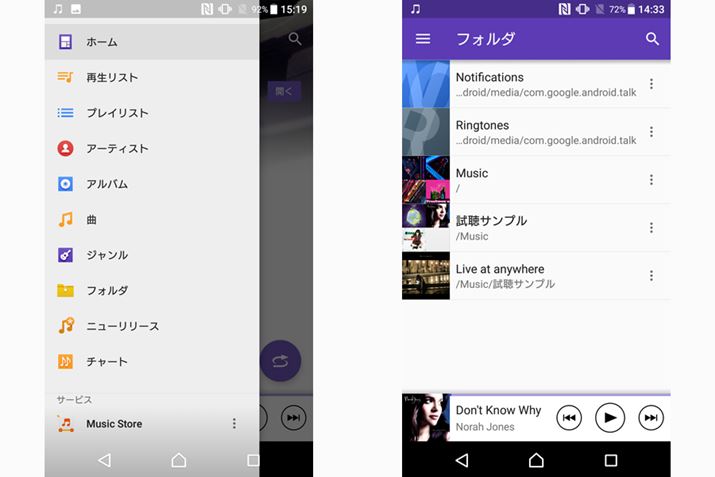
Task: Go to the previous track in the right mini player
Action: pos(569,418)
